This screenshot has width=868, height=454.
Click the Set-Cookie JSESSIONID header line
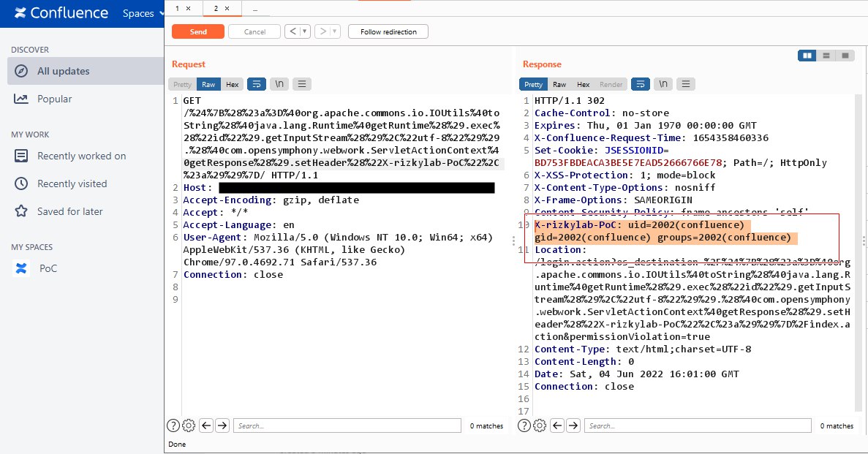pyautogui.click(x=680, y=156)
